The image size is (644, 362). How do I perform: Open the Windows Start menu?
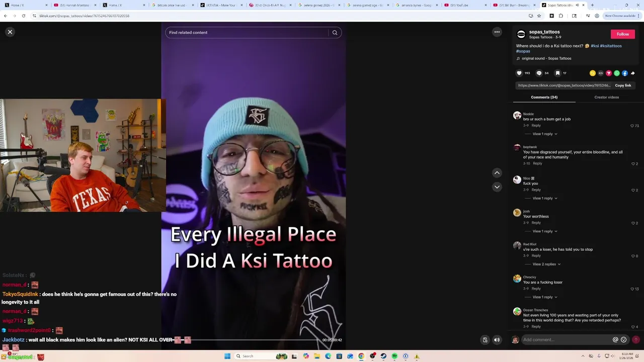227,356
